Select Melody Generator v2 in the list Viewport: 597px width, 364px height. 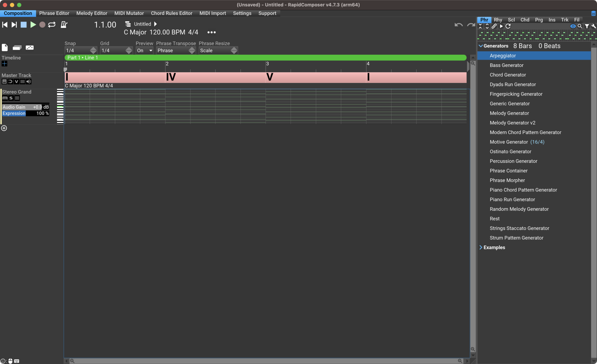[x=512, y=123]
